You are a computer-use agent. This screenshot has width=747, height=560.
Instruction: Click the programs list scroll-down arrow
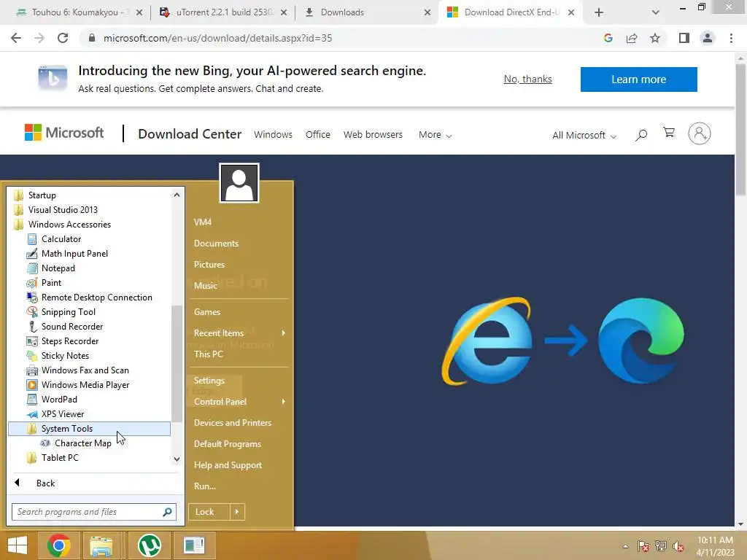click(177, 459)
